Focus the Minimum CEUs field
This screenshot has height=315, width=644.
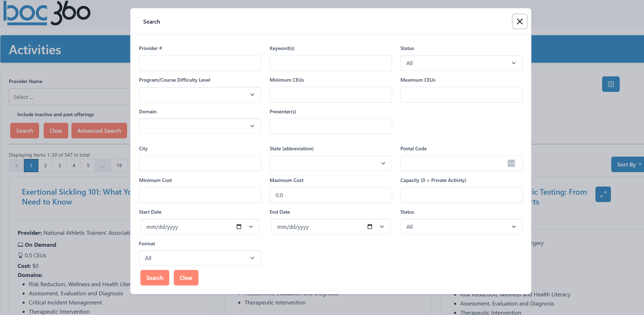[x=330, y=95]
